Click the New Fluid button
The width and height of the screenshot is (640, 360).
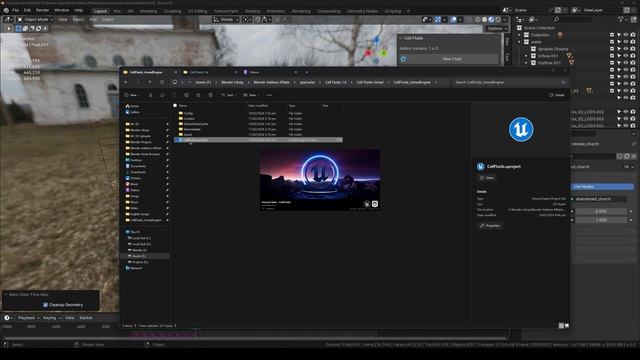click(452, 59)
